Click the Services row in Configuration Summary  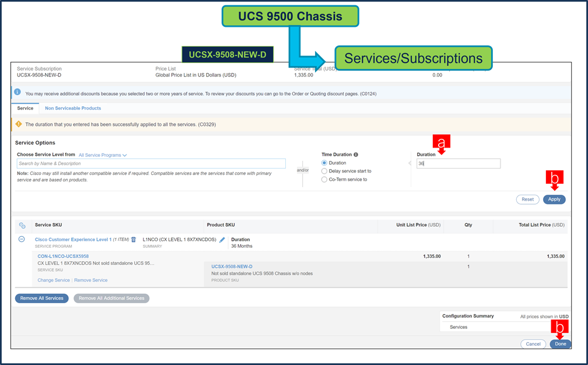click(459, 327)
